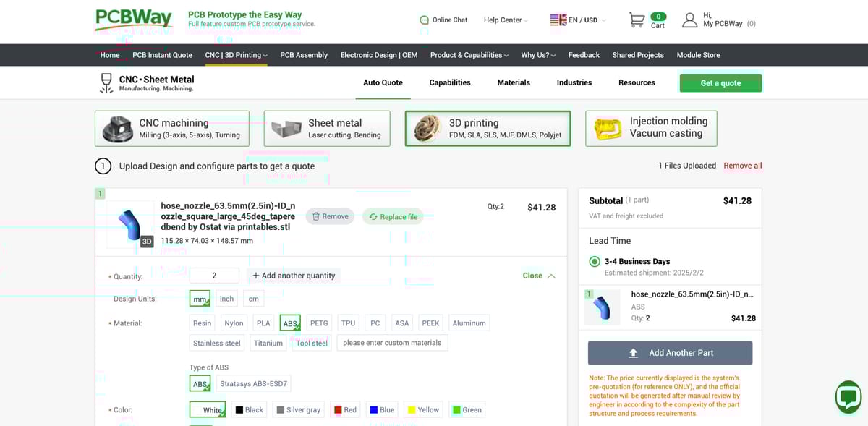Click the user profile avatar icon

tap(689, 20)
